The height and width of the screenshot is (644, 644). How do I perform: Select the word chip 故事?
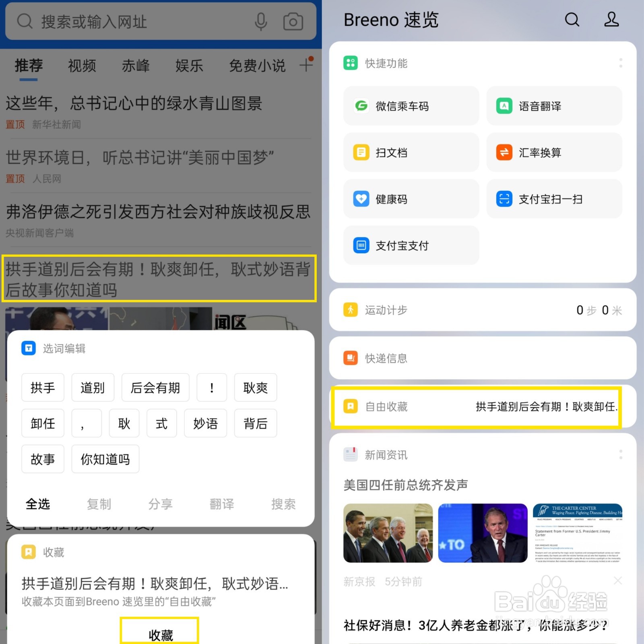pos(43,459)
